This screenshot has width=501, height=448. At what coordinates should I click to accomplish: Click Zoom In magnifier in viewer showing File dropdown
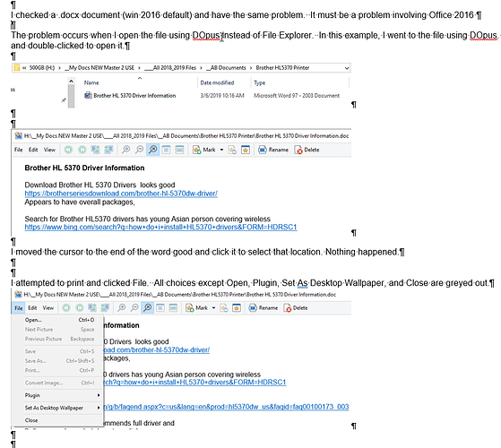121,308
